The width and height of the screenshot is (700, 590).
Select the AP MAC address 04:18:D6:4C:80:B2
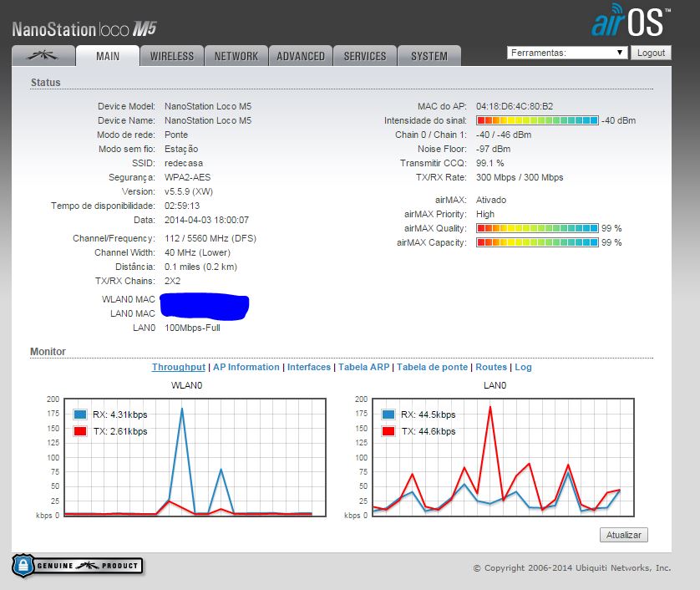[x=515, y=106]
